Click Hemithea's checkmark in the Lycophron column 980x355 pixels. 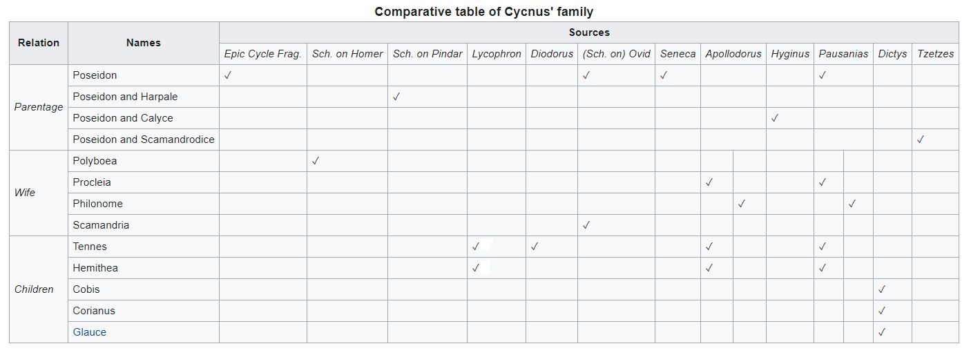click(x=476, y=268)
